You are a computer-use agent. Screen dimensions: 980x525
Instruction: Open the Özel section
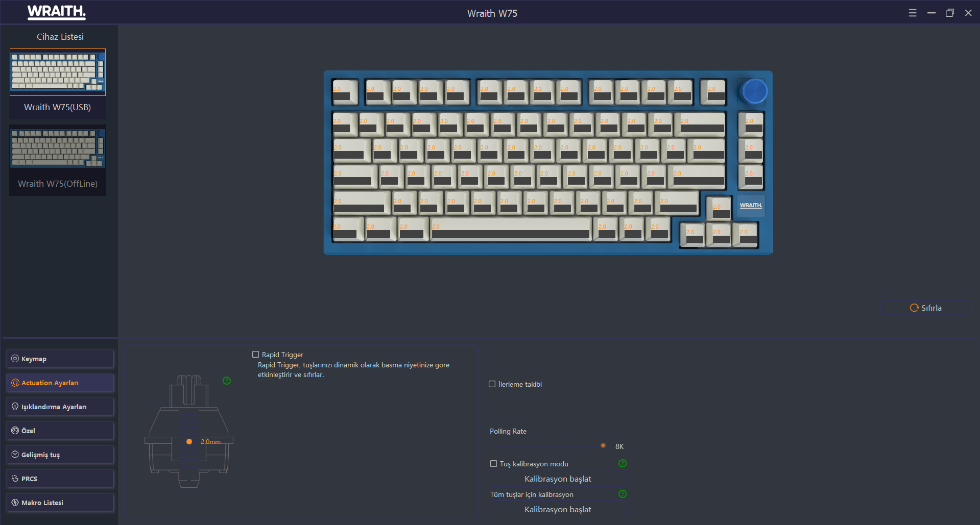pyautogui.click(x=60, y=431)
